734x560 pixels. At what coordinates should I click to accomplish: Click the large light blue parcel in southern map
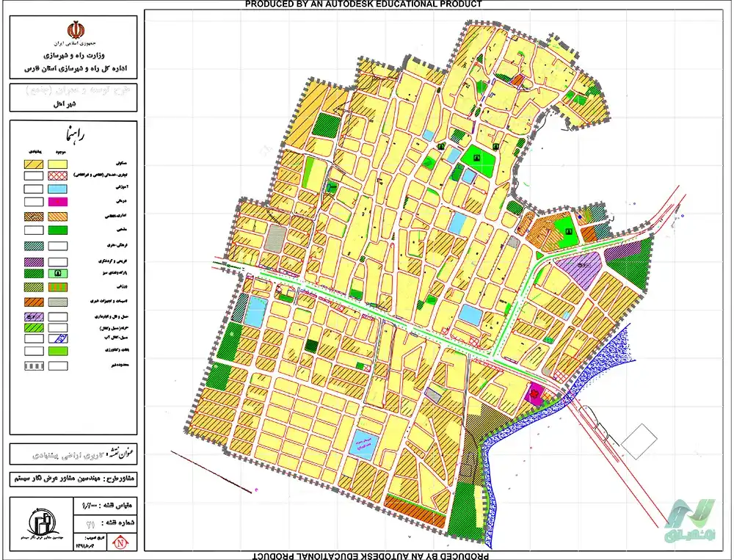(x=361, y=445)
